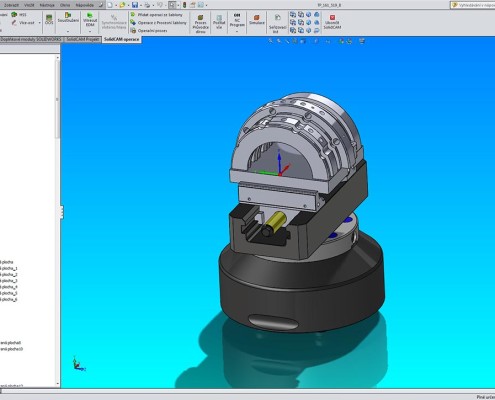The image size is (495, 400).
Task: Launch the Simulace simulation
Action: click(257, 19)
